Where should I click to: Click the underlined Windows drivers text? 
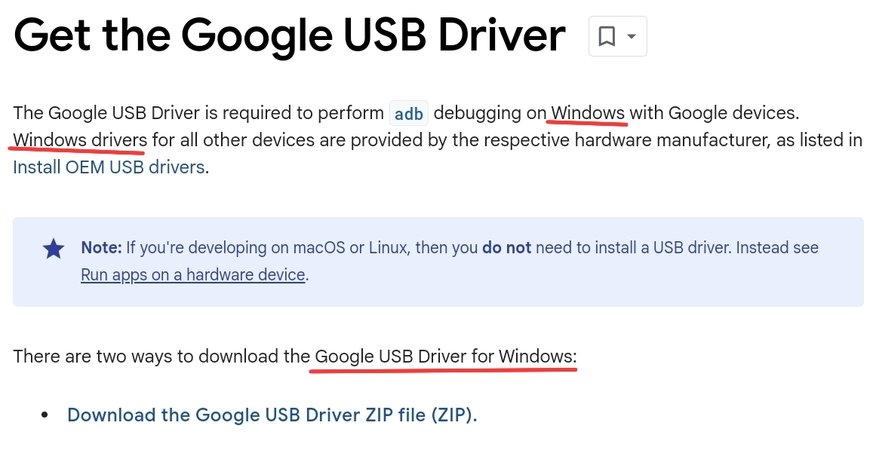[x=80, y=140]
